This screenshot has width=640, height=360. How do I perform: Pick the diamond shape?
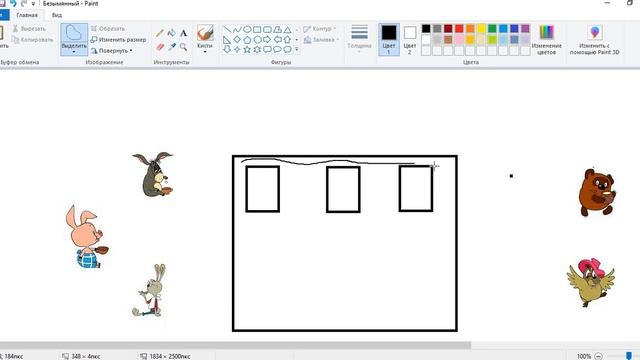click(x=237, y=40)
